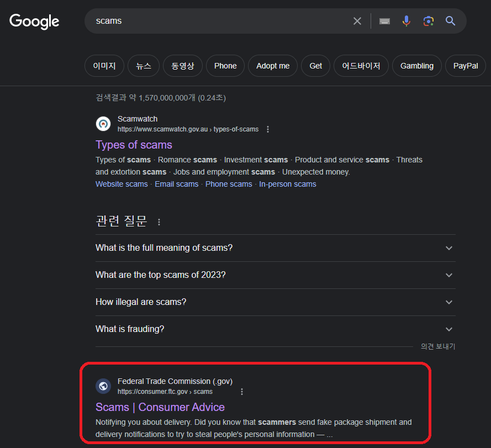Image resolution: width=491 pixels, height=448 pixels.
Task: Select the Gambling filter chip
Action: coord(417,66)
